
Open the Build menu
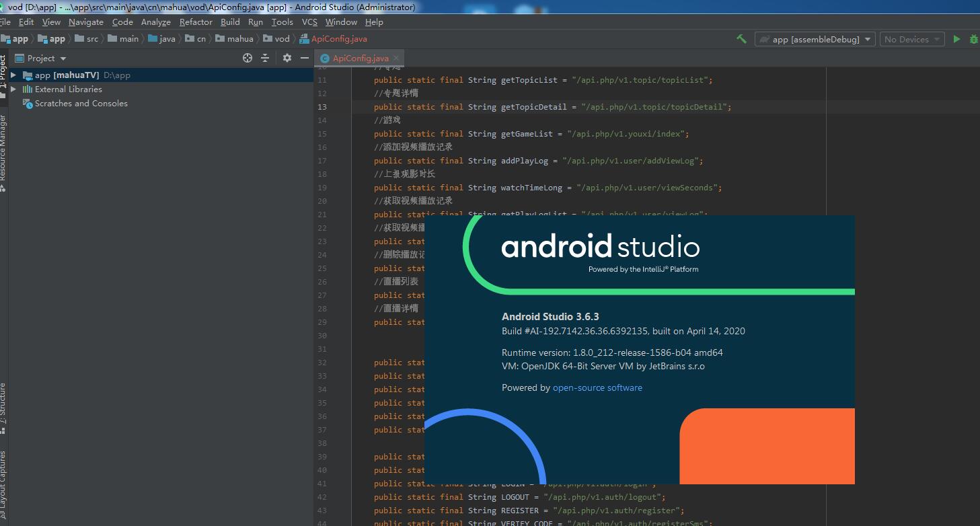(230, 22)
